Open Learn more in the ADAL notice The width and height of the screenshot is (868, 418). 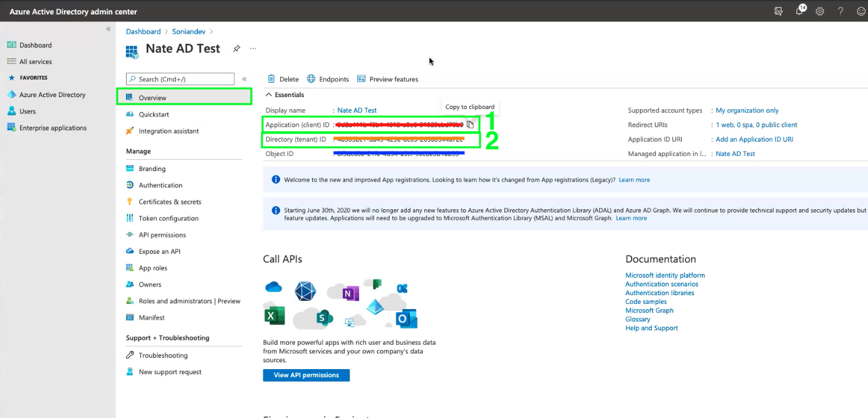(631, 218)
